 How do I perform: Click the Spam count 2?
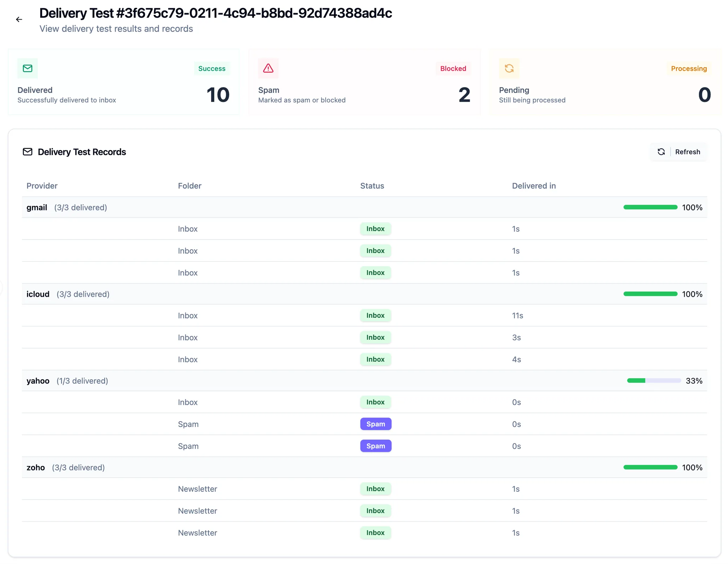pos(464,95)
